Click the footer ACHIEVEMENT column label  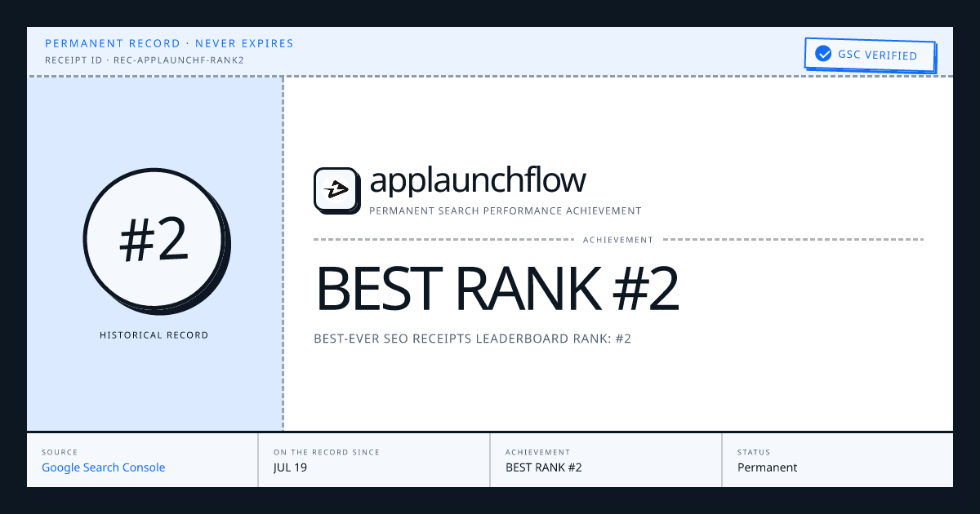point(538,452)
